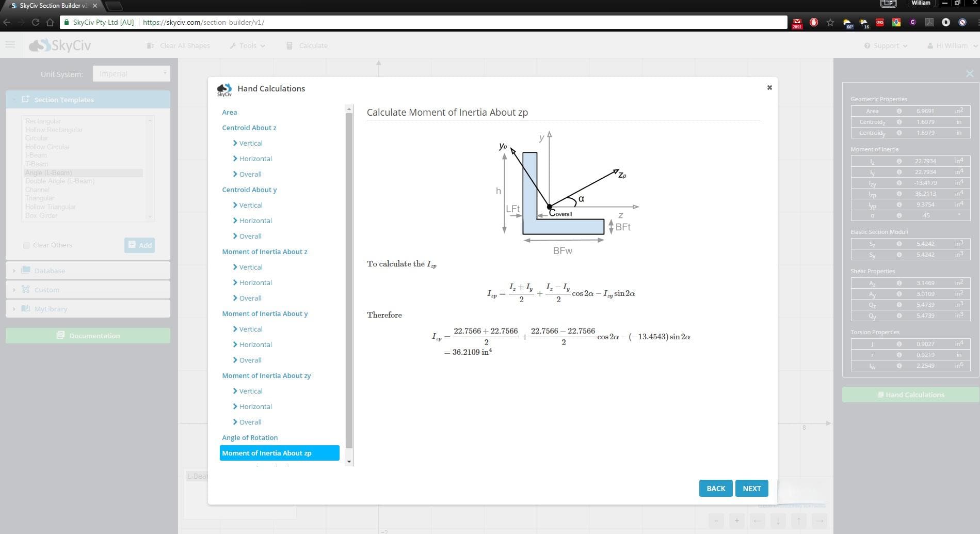Click the browser address bar
The width and height of the screenshot is (980, 534).
[x=423, y=22]
